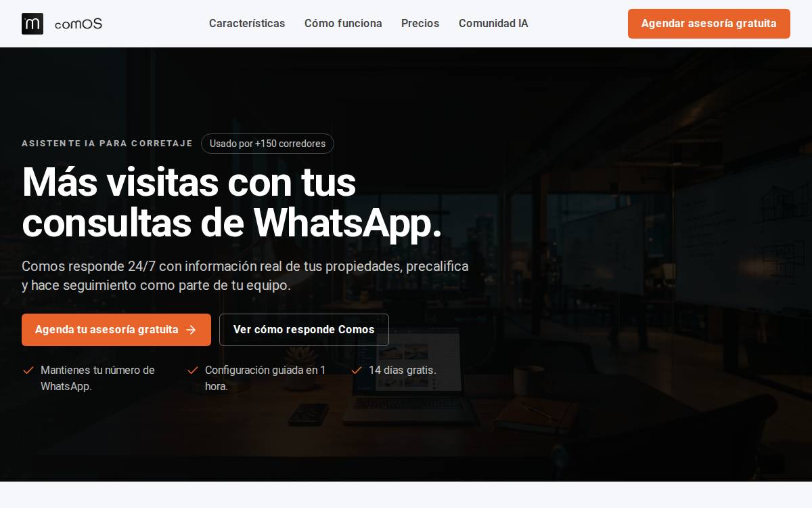Click Agendar asesoría gratuita header button
This screenshot has height=508, width=812.
(709, 24)
